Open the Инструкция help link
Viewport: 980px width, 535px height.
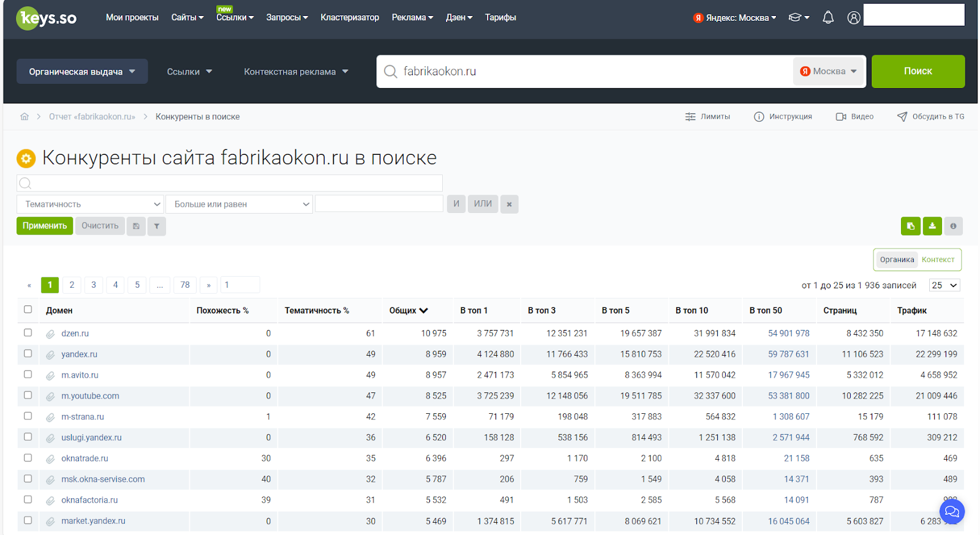[783, 116]
